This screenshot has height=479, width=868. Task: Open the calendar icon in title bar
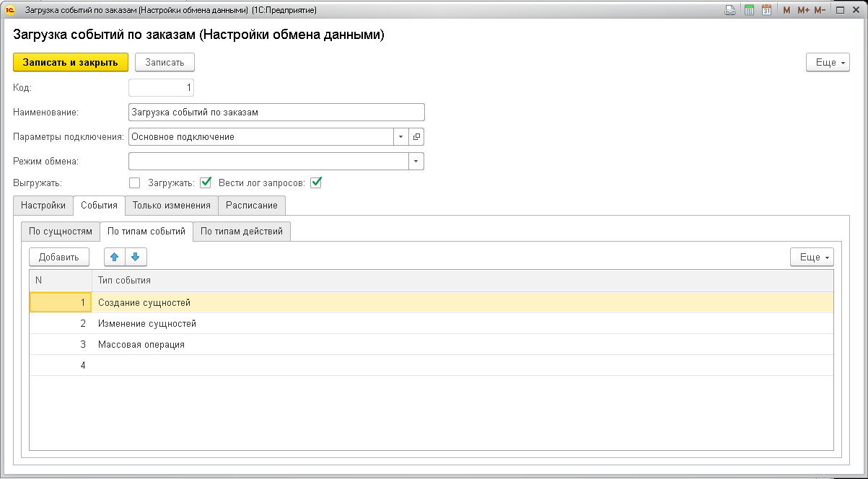click(x=766, y=10)
